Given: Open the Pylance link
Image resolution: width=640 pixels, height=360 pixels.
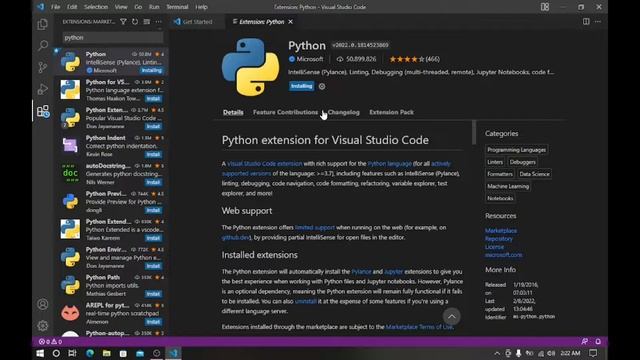Looking at the screenshot, I should [x=361, y=271].
